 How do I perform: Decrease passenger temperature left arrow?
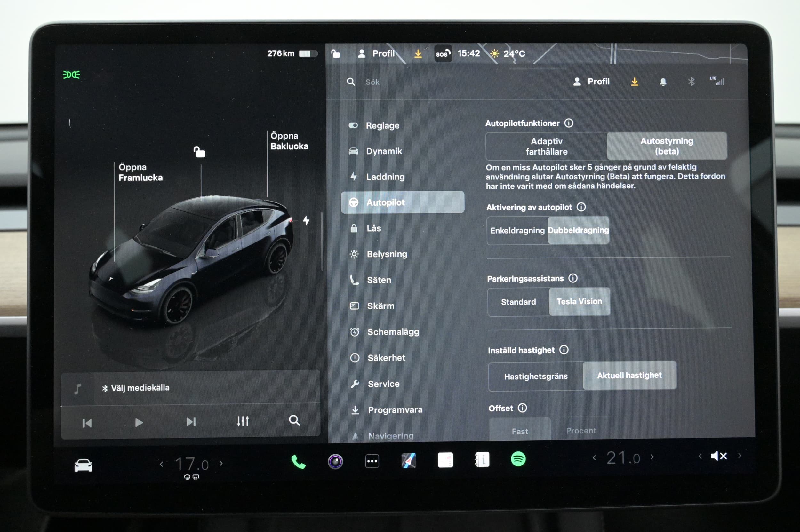coord(594,457)
